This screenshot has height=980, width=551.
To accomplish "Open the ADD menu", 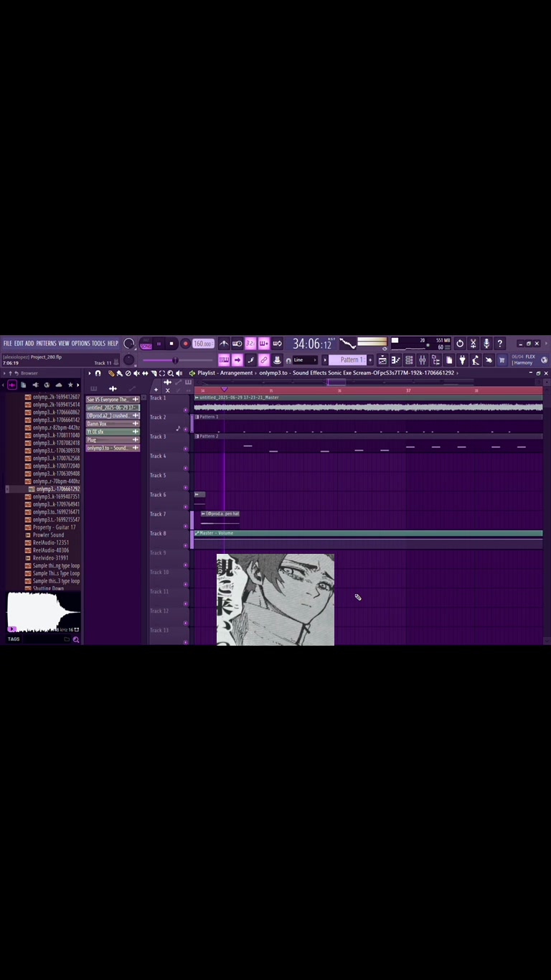I will click(x=29, y=343).
